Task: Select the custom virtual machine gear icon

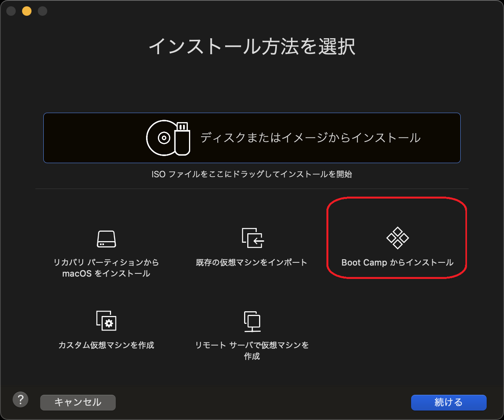Action: (106, 320)
